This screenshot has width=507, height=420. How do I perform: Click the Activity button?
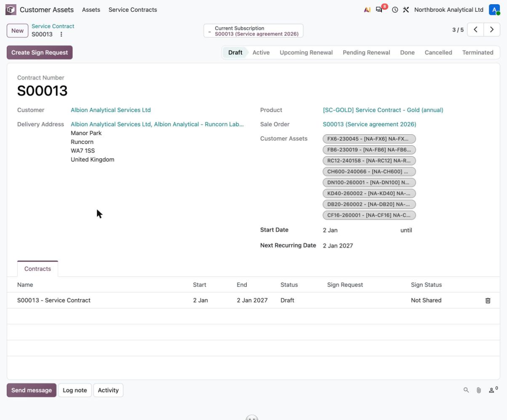click(108, 390)
